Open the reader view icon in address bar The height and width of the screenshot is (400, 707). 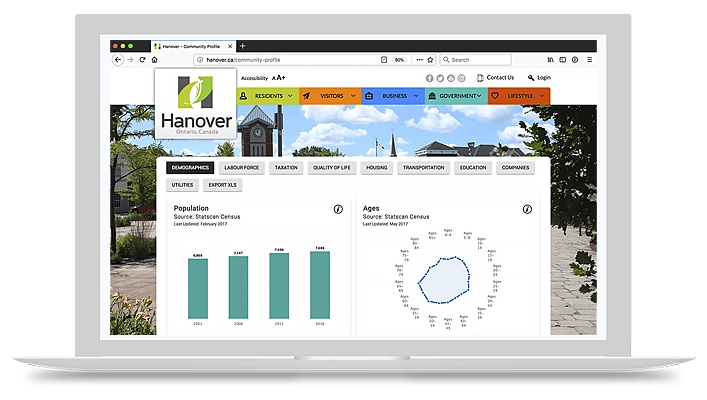tap(384, 60)
